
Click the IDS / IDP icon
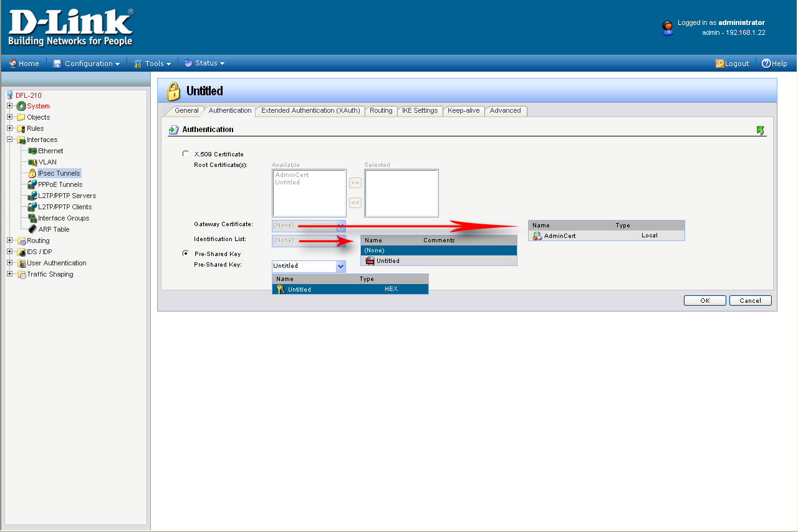point(21,252)
